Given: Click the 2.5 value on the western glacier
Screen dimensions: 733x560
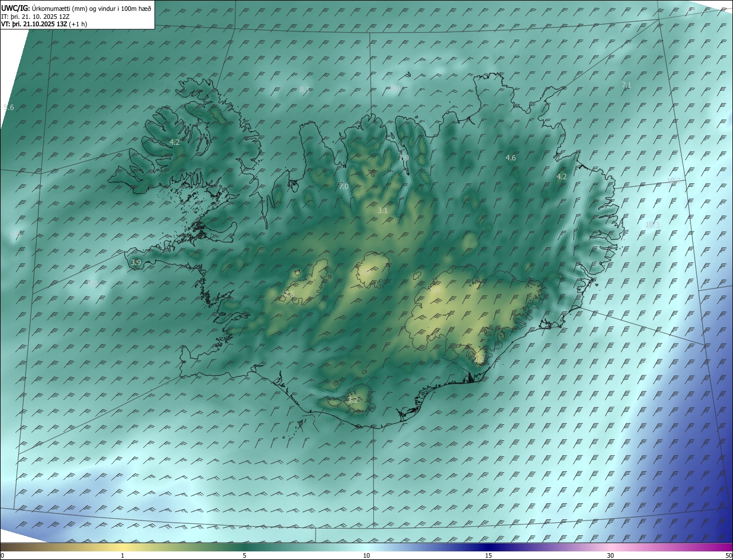Looking at the screenshot, I should [289, 294].
